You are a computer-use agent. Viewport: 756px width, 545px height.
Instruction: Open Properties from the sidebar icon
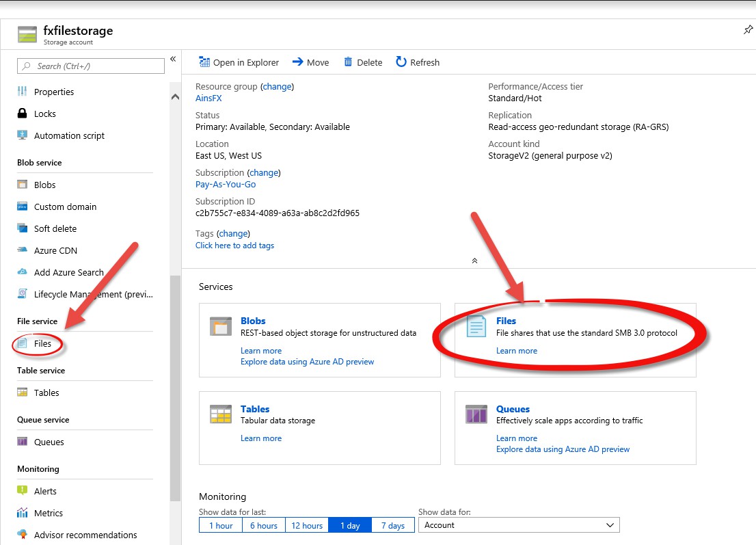pos(22,91)
